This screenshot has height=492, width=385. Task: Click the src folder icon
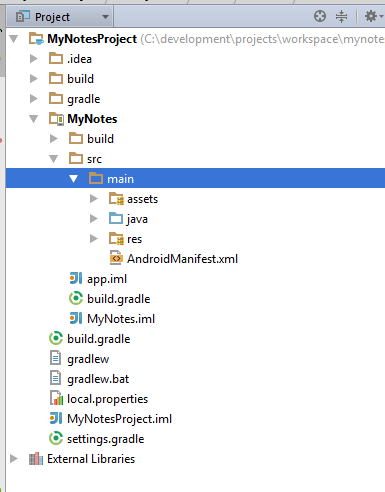(x=76, y=158)
